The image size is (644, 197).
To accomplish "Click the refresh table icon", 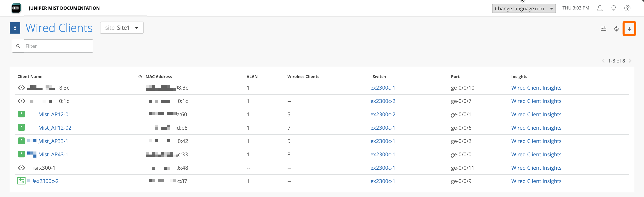I will click(616, 29).
